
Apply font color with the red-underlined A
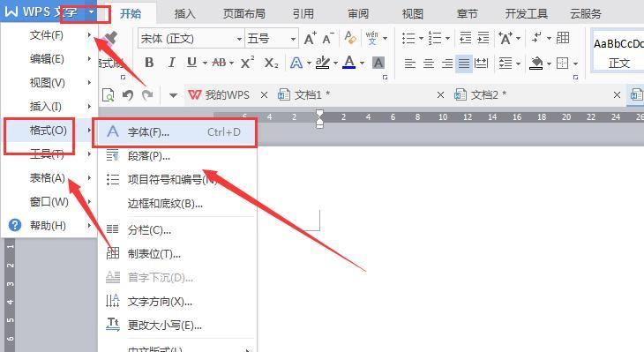click(x=348, y=63)
